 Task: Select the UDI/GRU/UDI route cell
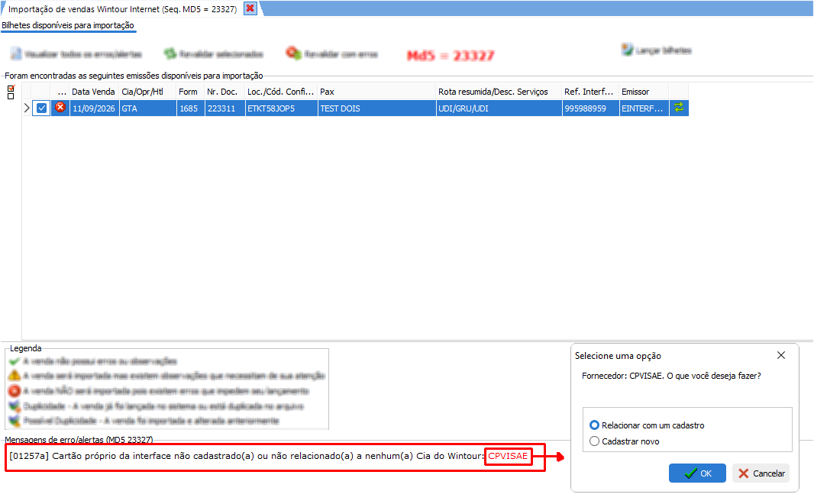pos(499,108)
